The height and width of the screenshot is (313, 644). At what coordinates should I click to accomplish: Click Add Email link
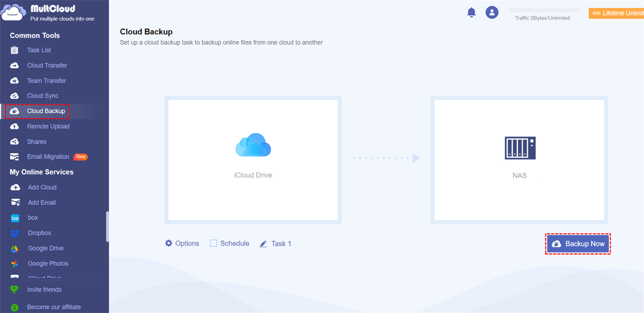tap(42, 202)
